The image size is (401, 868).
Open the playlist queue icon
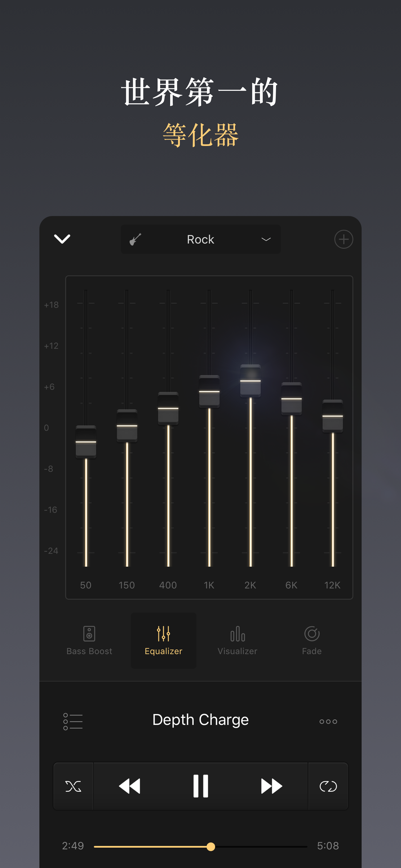coord(73,721)
